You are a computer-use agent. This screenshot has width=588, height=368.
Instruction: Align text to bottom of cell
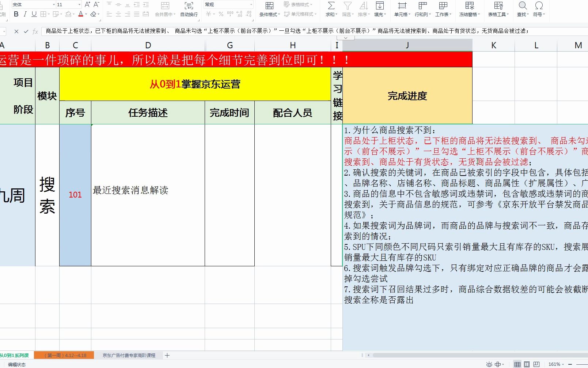(128, 4)
